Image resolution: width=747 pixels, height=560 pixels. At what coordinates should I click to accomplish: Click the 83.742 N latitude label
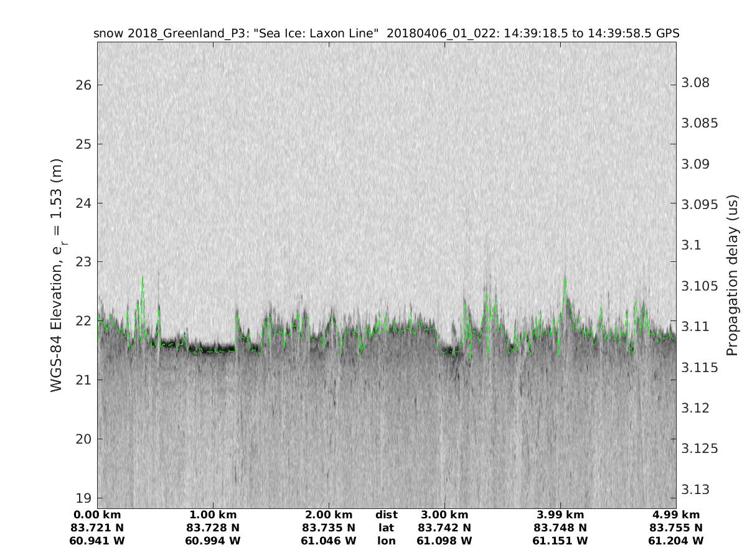pos(444,528)
